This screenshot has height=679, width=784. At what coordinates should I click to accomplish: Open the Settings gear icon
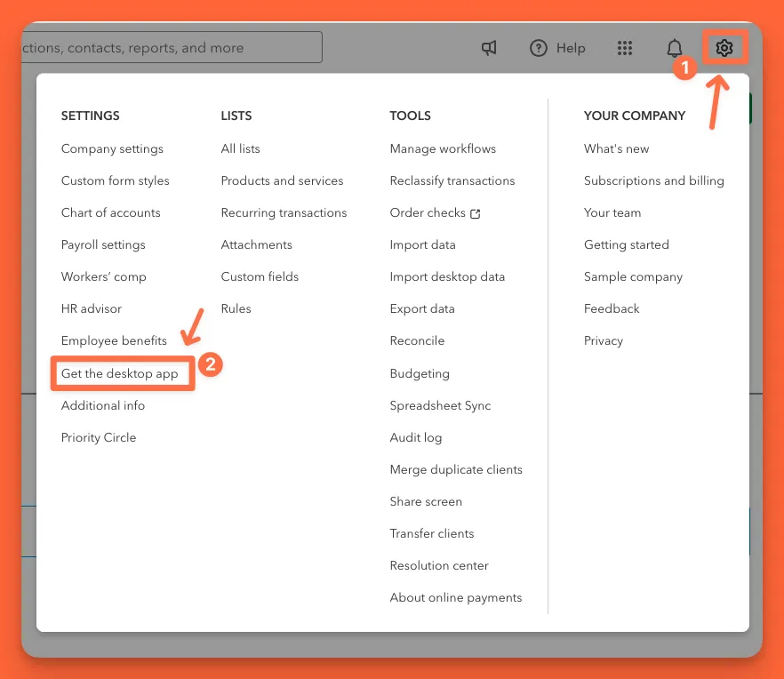pos(724,48)
